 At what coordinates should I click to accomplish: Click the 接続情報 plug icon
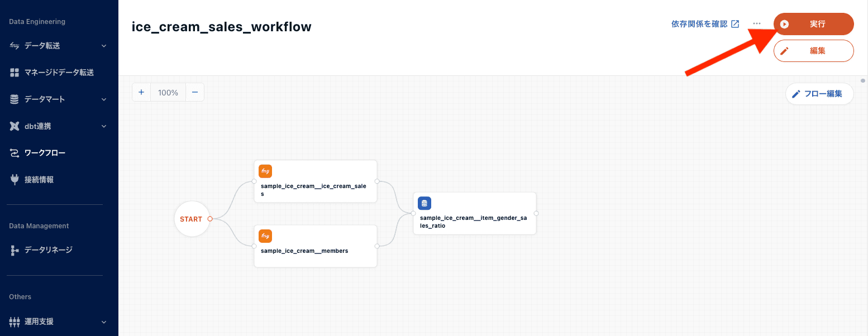click(15, 180)
